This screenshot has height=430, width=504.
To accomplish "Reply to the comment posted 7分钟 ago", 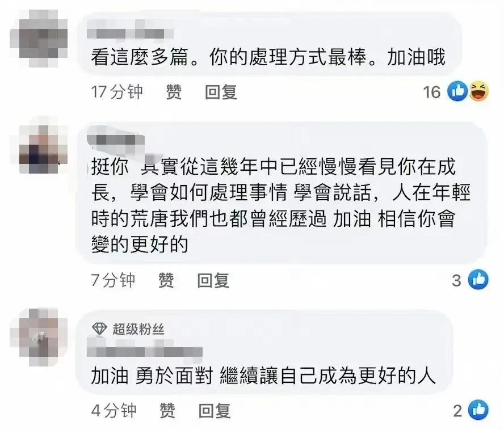I will pyautogui.click(x=213, y=280).
